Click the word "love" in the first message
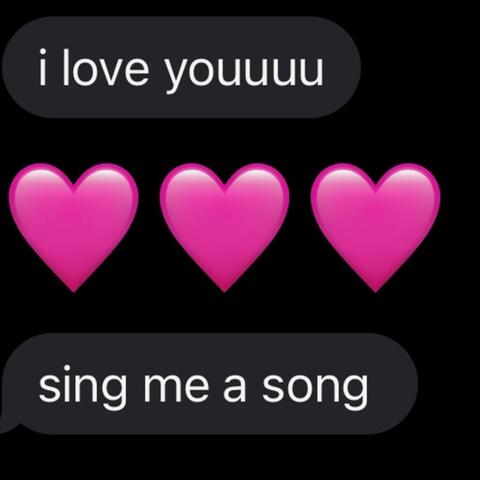 tap(105, 69)
